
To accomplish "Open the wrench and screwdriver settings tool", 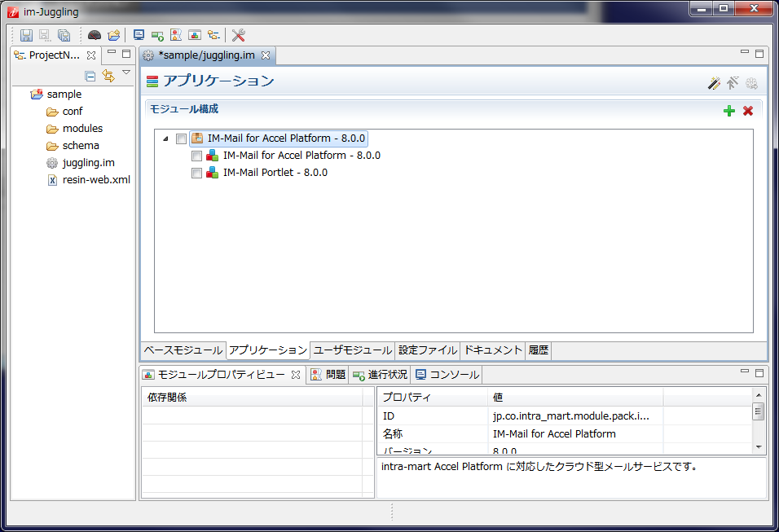I will (x=239, y=35).
